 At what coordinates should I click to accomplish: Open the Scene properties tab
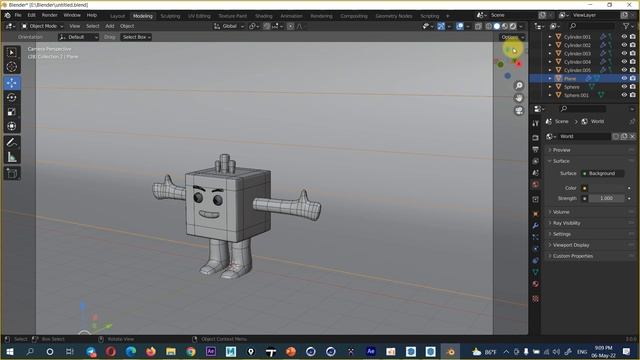pos(536,173)
